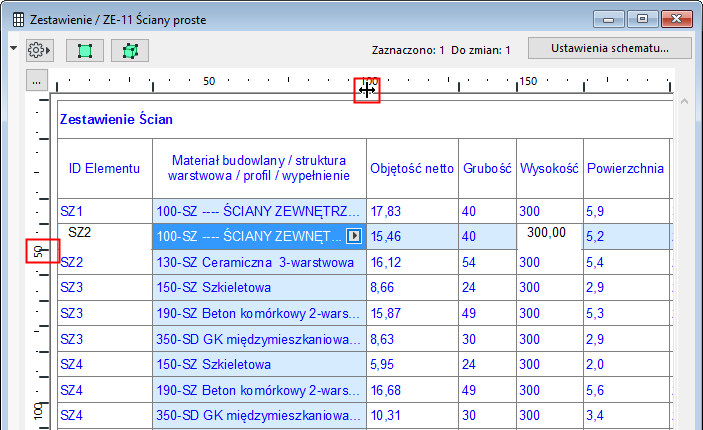703x430 pixels.
Task: Select the Objętość netto column header
Action: [412, 169]
